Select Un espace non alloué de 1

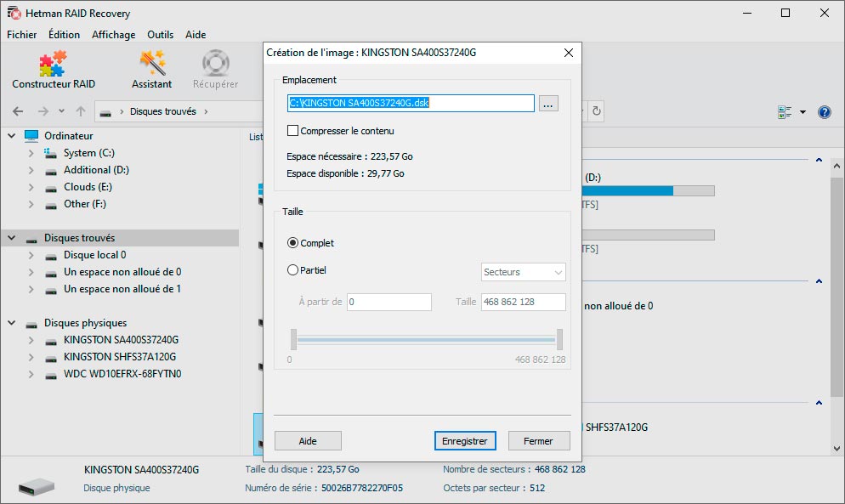[122, 289]
